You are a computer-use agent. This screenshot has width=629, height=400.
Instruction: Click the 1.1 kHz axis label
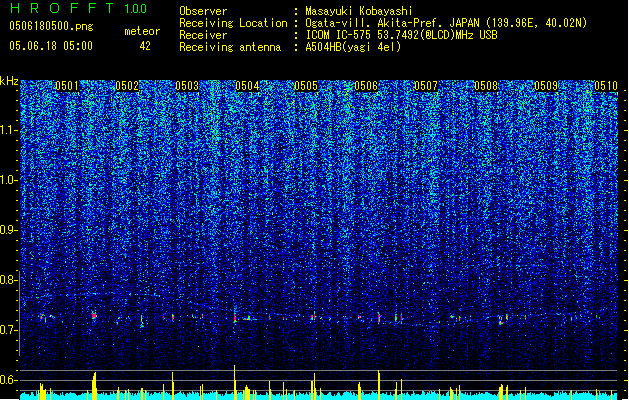point(8,130)
